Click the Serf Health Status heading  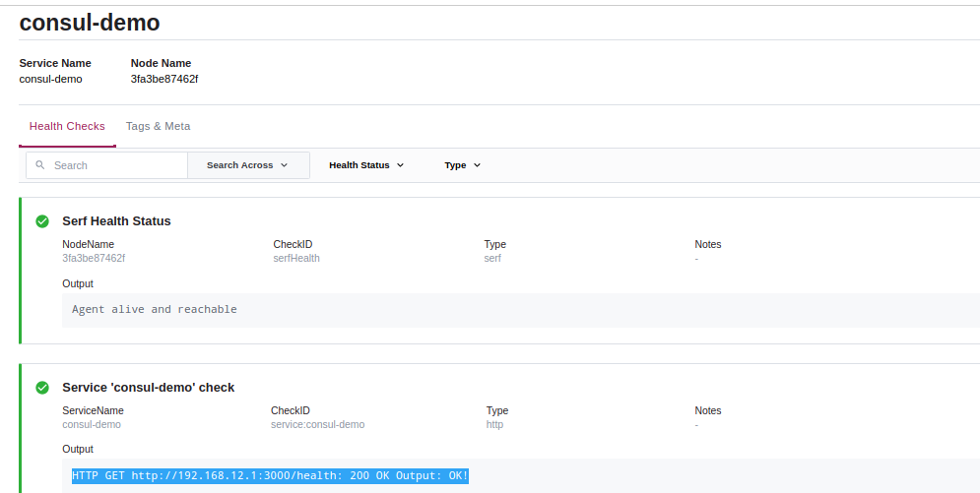116,220
